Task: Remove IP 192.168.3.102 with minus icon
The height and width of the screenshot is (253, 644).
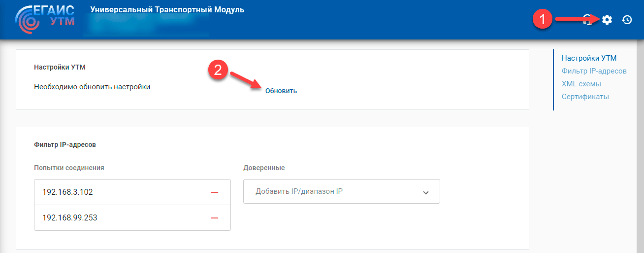Action: click(214, 192)
